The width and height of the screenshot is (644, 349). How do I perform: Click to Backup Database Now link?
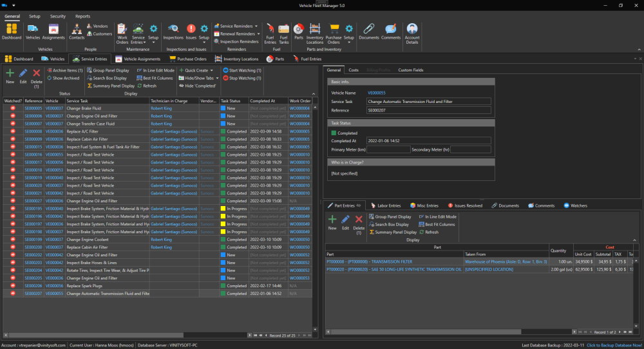click(x=614, y=345)
